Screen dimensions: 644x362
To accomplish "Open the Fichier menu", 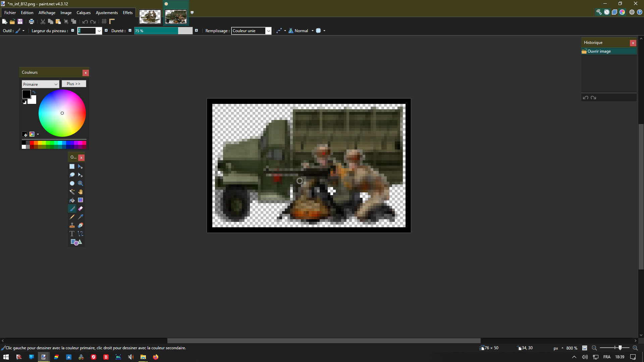I will pos(10,12).
